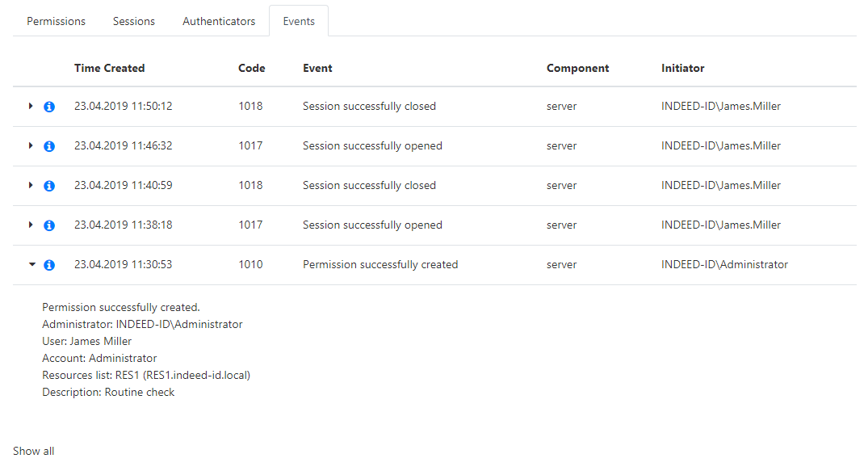Click the Event column header

click(317, 68)
